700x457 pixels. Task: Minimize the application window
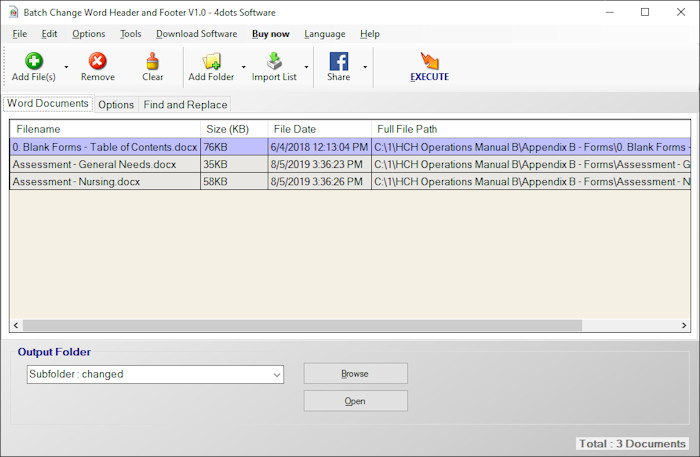610,12
